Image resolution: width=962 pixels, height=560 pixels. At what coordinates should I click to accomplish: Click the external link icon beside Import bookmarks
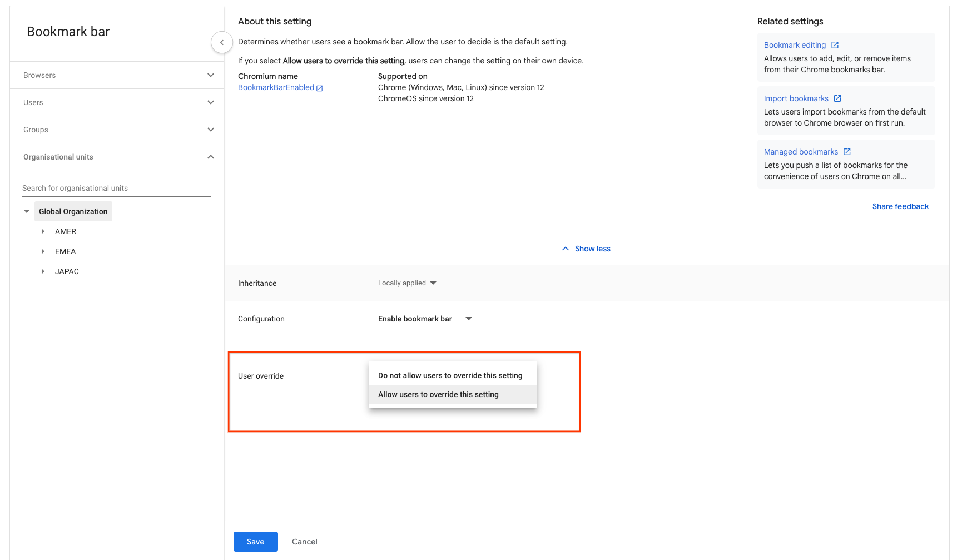pos(837,98)
